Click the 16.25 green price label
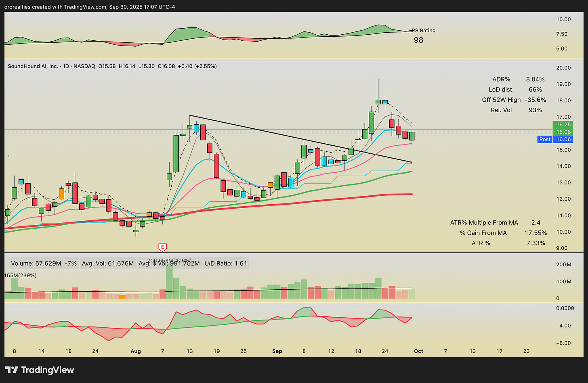 (563, 125)
